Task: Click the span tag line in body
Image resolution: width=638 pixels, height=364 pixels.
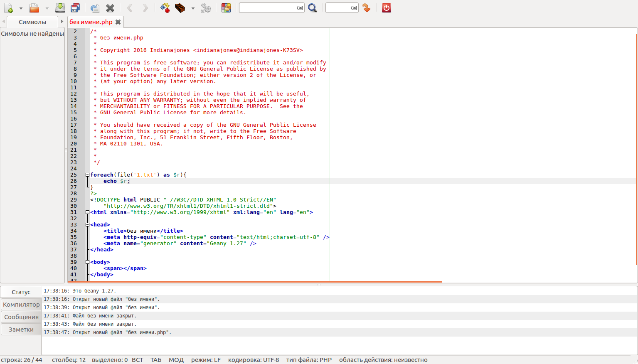Action: [125, 268]
